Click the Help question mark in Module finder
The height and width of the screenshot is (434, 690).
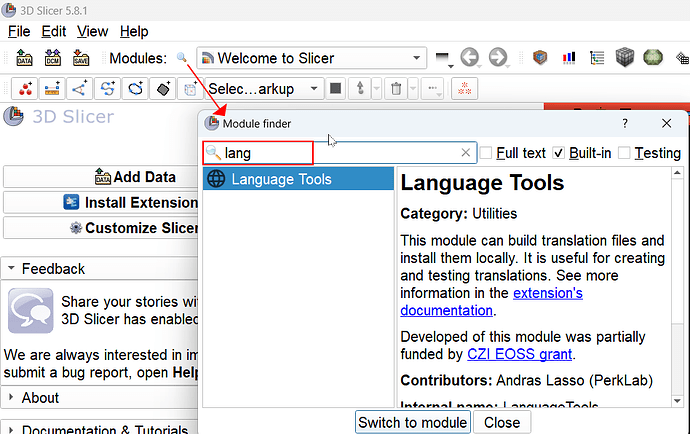(x=625, y=123)
